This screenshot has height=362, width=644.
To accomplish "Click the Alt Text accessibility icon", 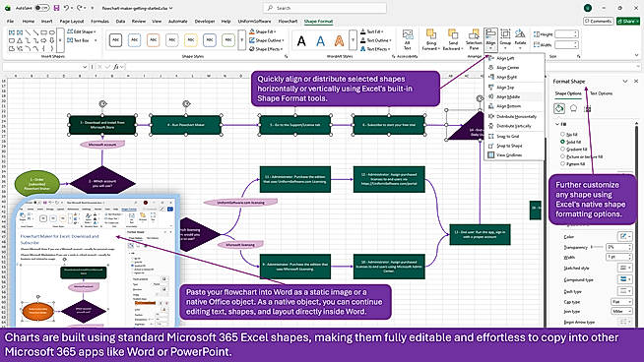I will click(x=408, y=39).
